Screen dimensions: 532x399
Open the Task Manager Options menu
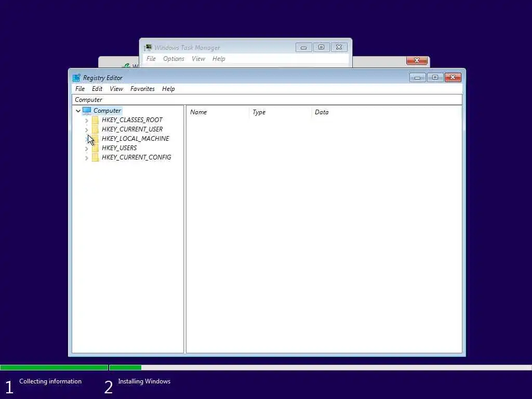(x=174, y=59)
